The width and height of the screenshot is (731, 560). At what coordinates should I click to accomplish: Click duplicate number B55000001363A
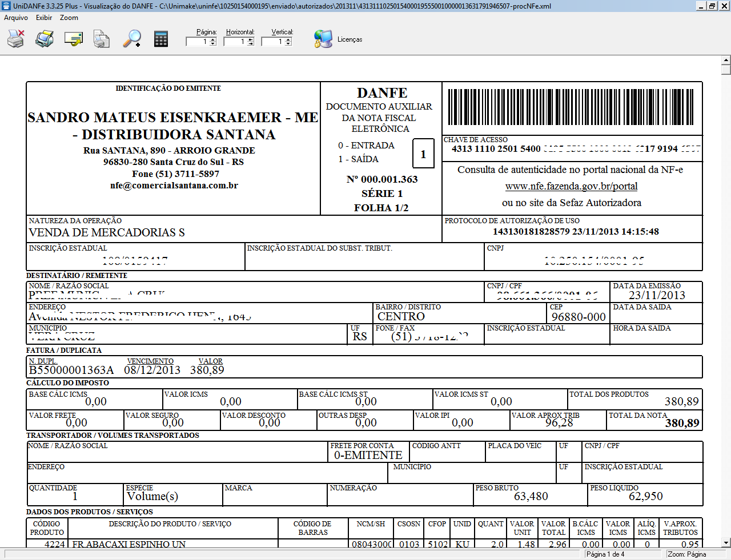click(71, 370)
